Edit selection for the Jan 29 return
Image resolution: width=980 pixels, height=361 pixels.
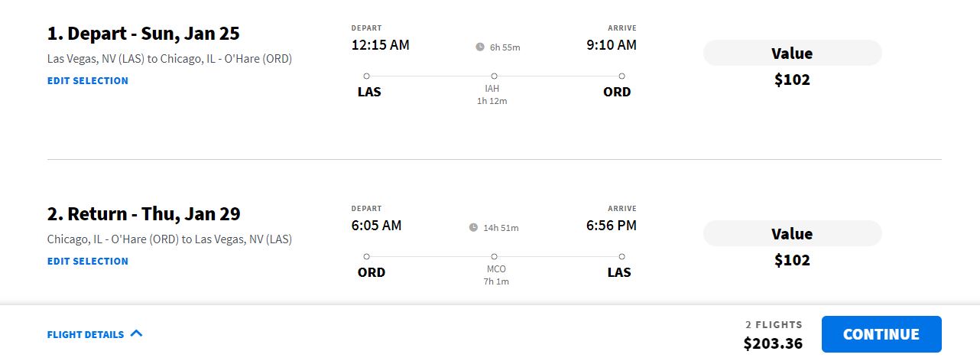[x=88, y=261]
